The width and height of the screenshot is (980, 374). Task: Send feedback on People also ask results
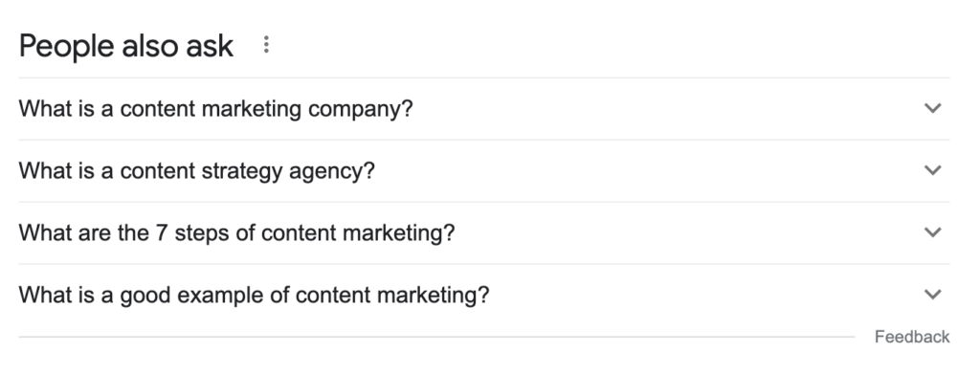(x=912, y=337)
